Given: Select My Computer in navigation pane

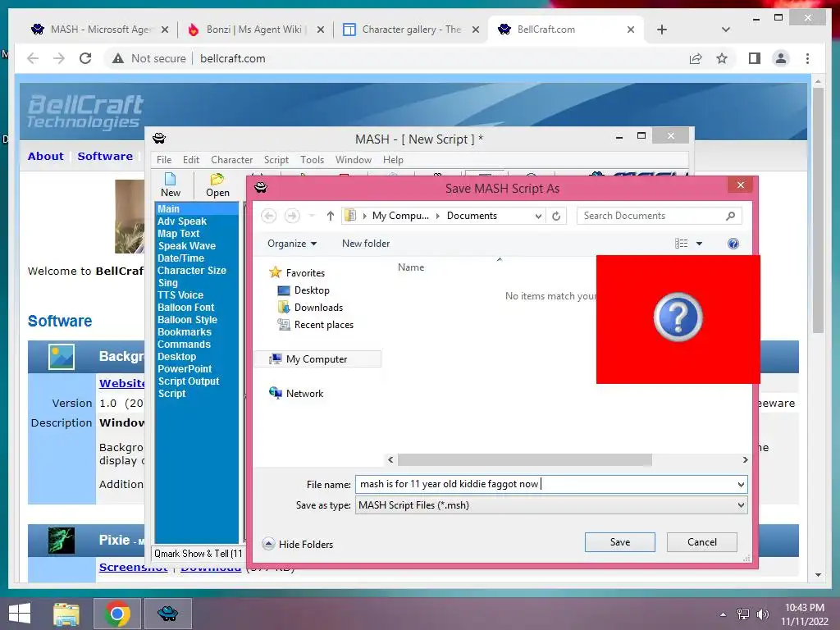Looking at the screenshot, I should point(317,359).
